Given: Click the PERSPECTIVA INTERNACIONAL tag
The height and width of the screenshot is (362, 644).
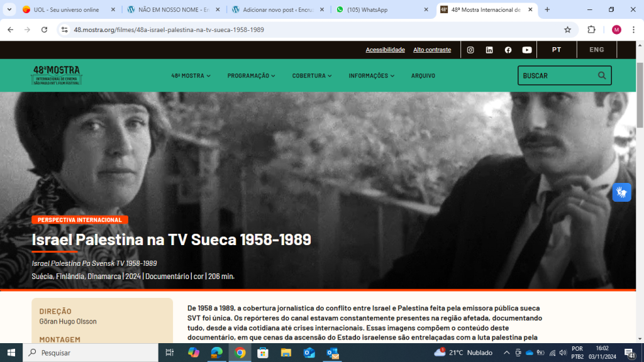Looking at the screenshot, I should [80, 220].
